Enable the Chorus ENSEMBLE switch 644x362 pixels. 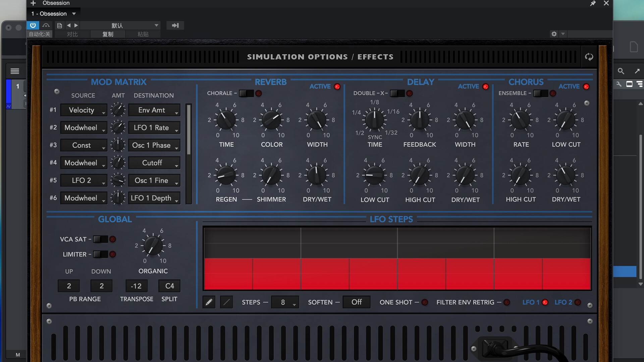(540, 94)
